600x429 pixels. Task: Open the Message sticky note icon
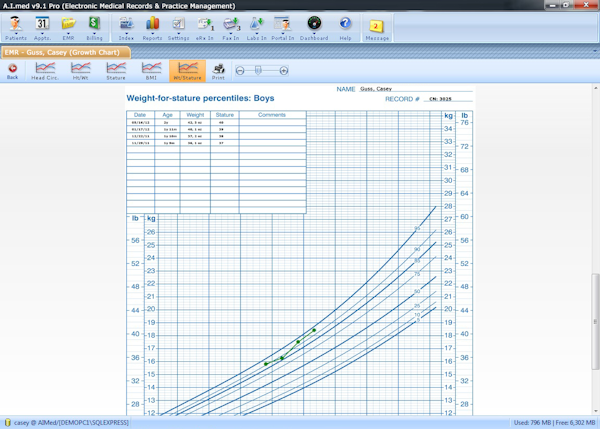(x=377, y=28)
